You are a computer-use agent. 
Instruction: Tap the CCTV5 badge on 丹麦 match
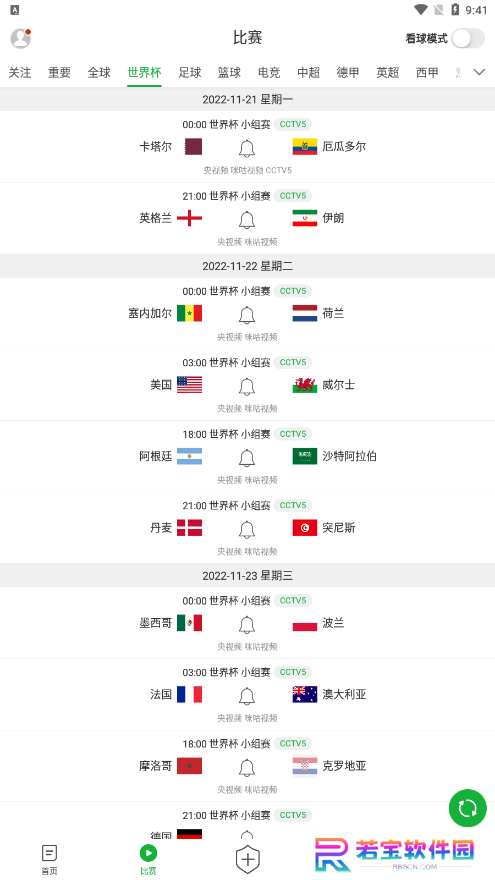click(293, 505)
